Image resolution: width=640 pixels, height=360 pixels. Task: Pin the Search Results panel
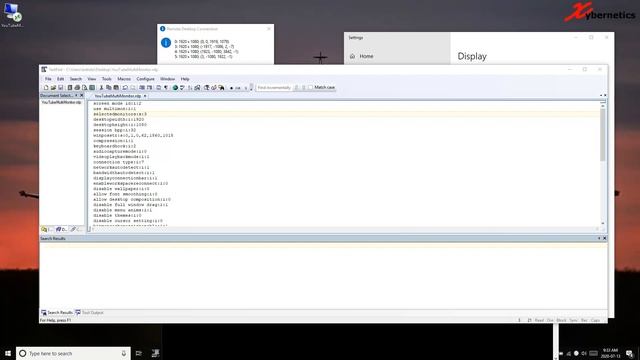(599, 238)
